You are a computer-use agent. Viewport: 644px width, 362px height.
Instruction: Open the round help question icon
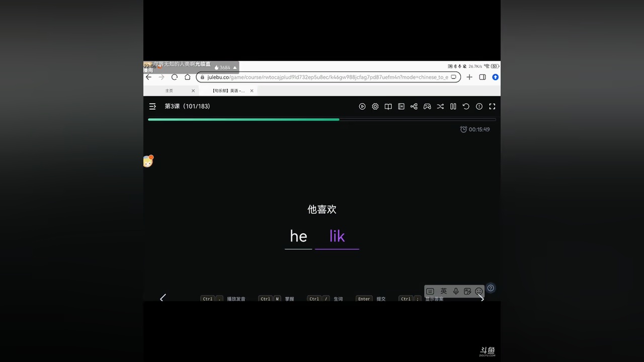point(491,288)
